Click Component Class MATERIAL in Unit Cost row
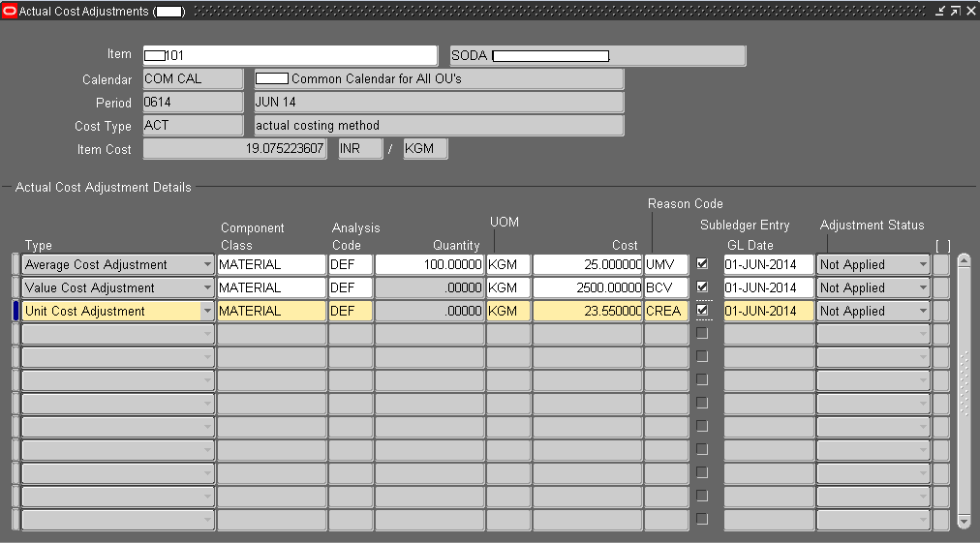980x543 pixels. [271, 311]
